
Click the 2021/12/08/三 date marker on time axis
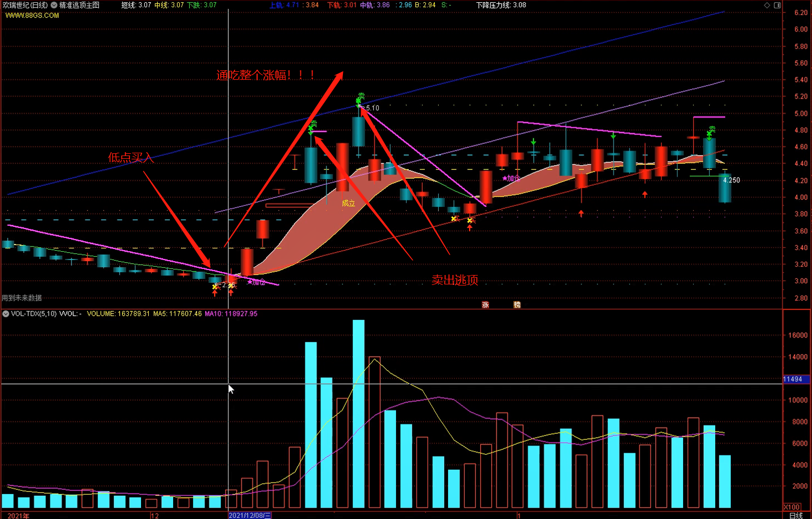[x=250, y=515]
